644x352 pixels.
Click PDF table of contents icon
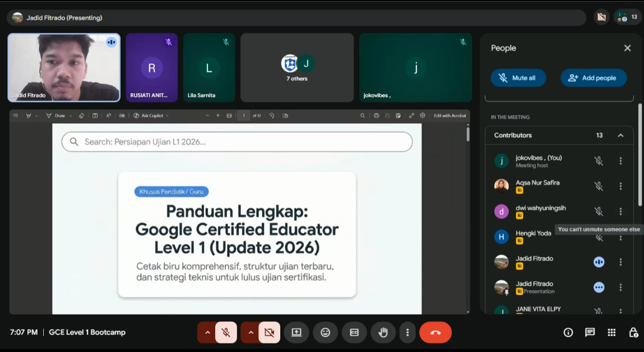16,116
